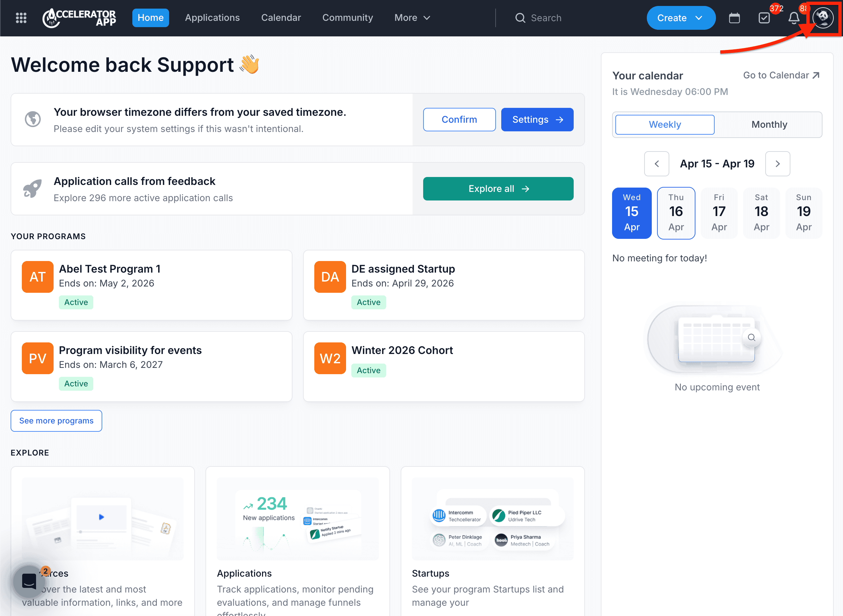Switch calendar to Weekly view

[664, 124]
